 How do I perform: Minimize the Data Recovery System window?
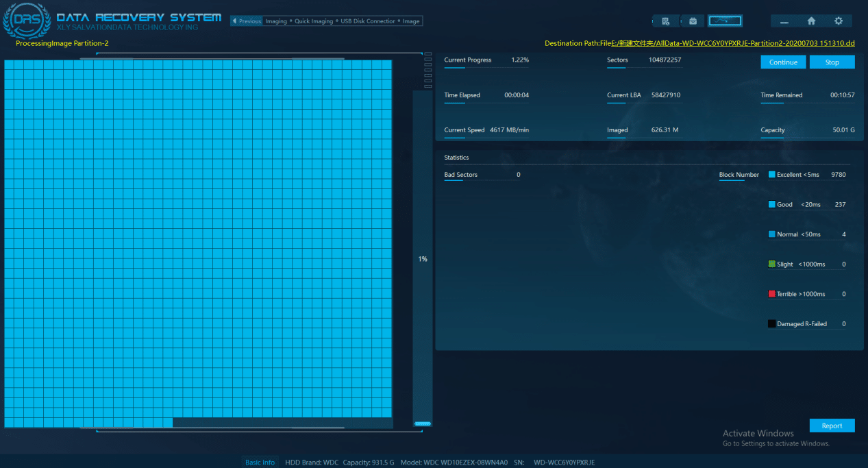click(784, 21)
